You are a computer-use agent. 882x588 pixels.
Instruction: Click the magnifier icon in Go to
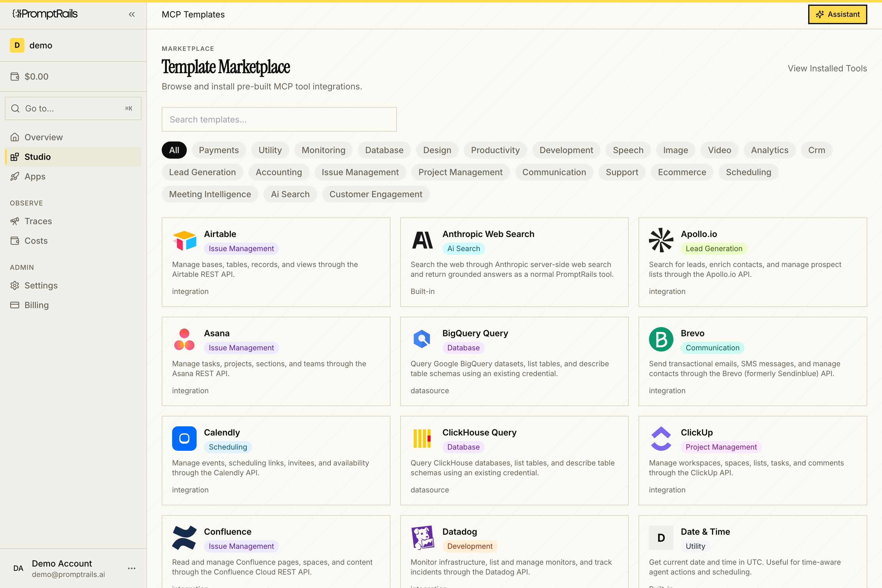coord(15,108)
